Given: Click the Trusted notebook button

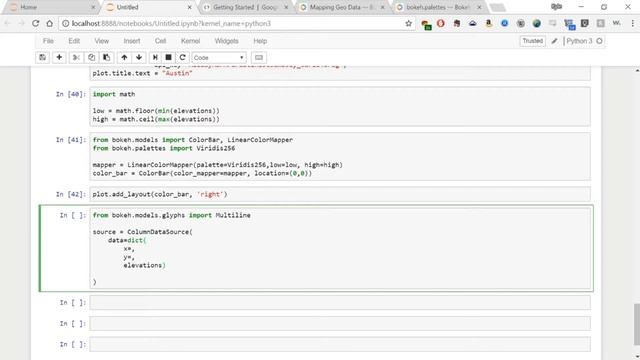Looking at the screenshot, I should pyautogui.click(x=532, y=41).
